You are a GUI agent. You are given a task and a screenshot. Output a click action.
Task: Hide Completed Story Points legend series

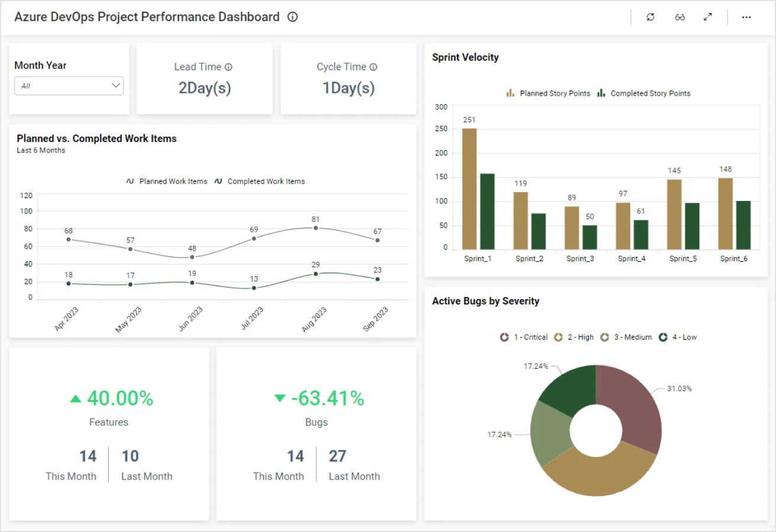coord(644,93)
